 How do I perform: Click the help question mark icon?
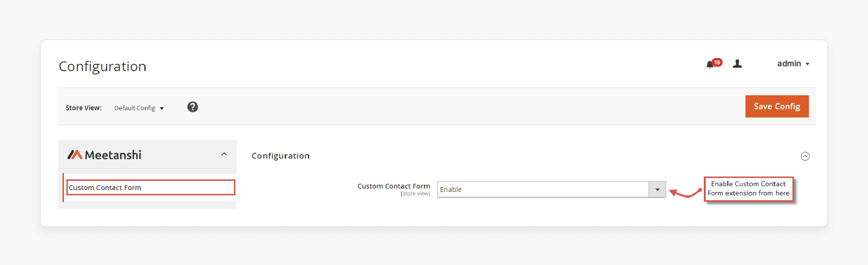tap(193, 107)
